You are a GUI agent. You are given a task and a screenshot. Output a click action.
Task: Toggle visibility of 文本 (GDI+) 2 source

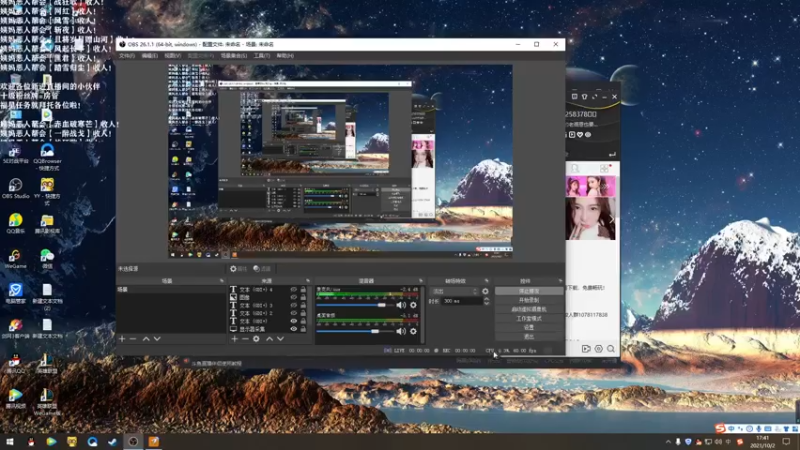click(x=293, y=313)
